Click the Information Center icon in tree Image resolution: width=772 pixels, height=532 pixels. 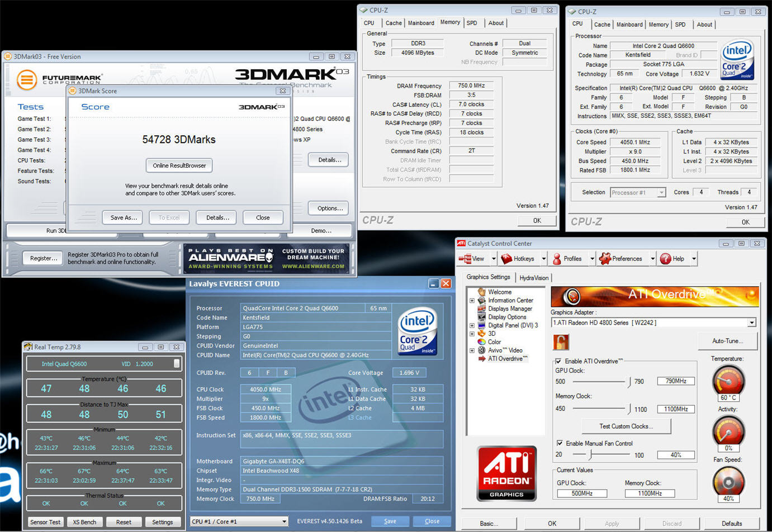tap(481, 300)
